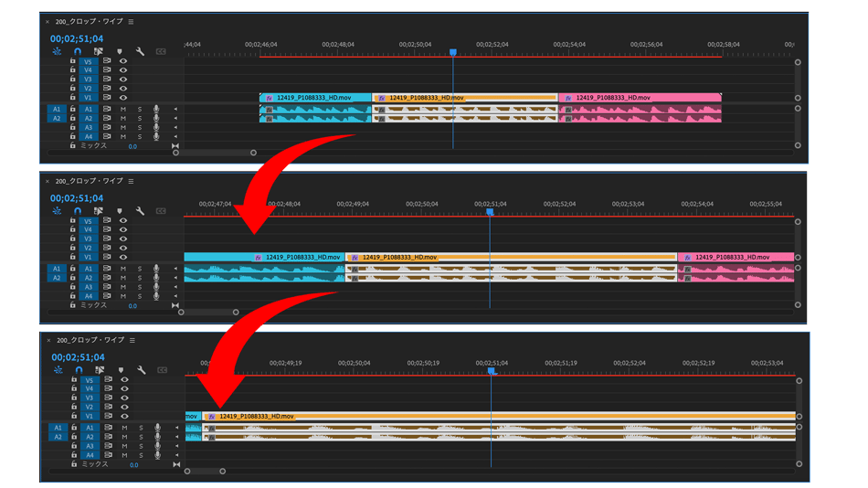Toggle nest sequence icon in top timeline
The width and height of the screenshot is (868, 488).
pyautogui.click(x=57, y=51)
